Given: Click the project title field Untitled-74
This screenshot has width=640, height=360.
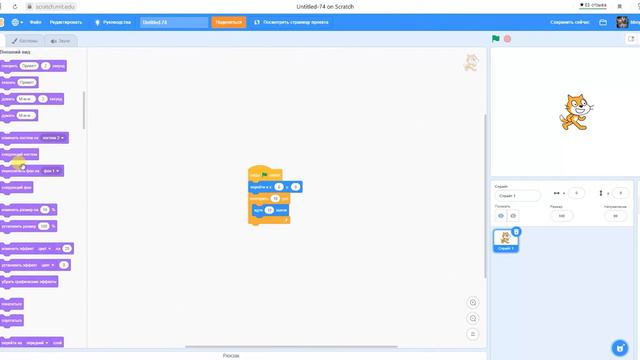Looking at the screenshot, I should pos(174,22).
